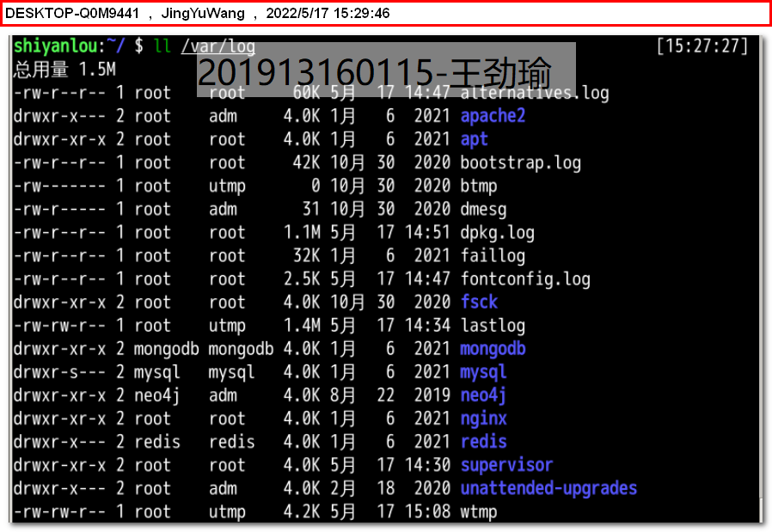Select the lastlog file in the listing

(x=492, y=326)
